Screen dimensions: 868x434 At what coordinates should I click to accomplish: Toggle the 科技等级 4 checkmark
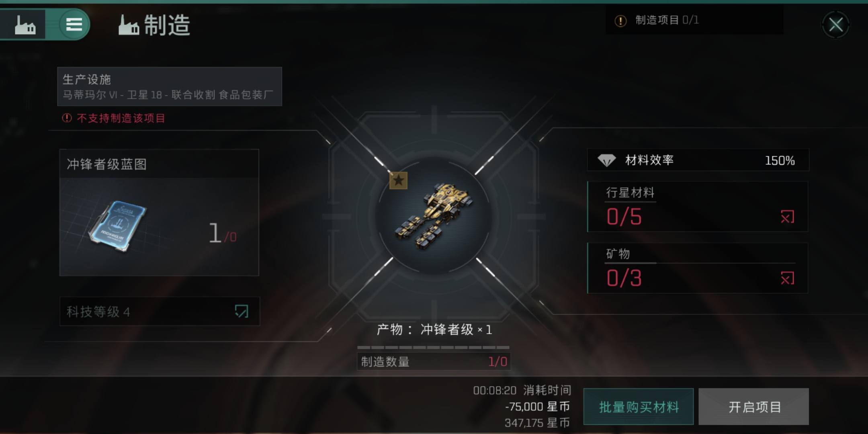click(242, 311)
